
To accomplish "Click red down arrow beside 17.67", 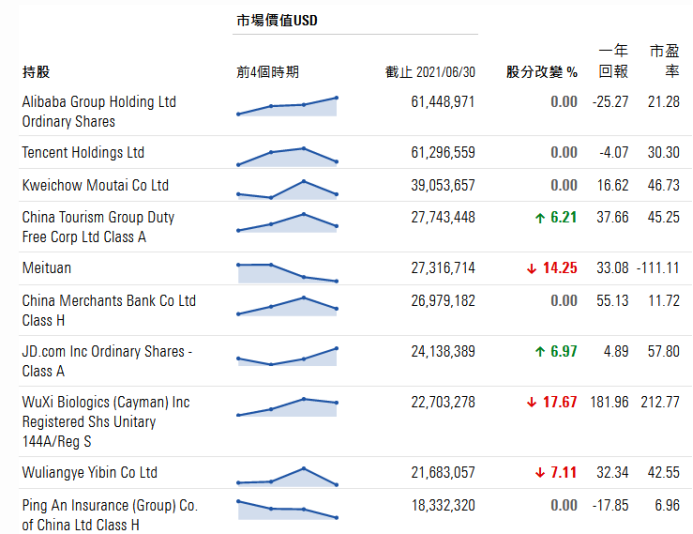I will (x=532, y=403).
